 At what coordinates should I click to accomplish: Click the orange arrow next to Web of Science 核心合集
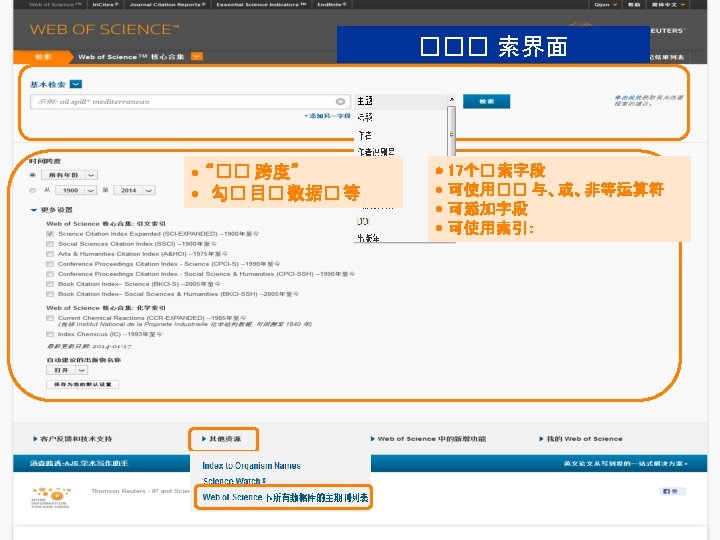[197, 56]
